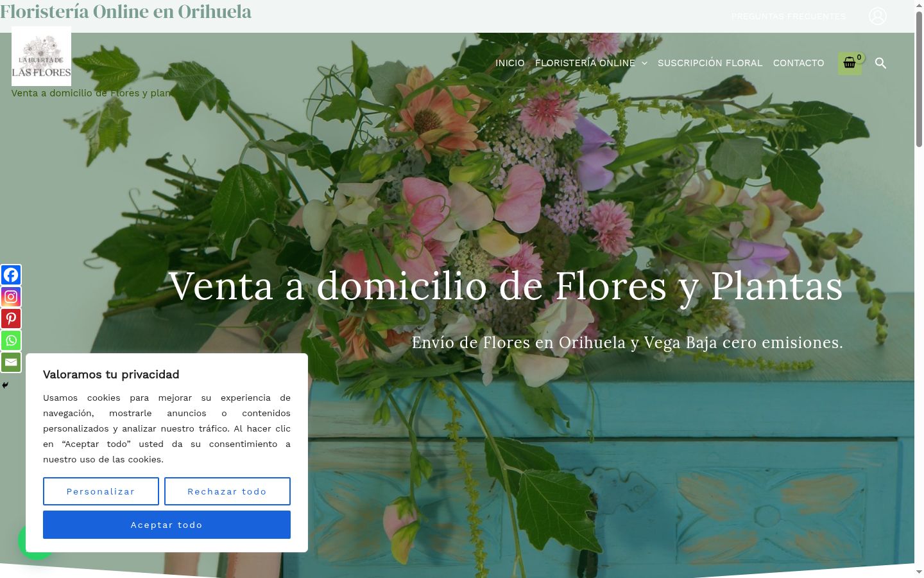Screen dimensions: 924x578
Task: Click La Huerta de las Flores logo
Action: point(41,56)
